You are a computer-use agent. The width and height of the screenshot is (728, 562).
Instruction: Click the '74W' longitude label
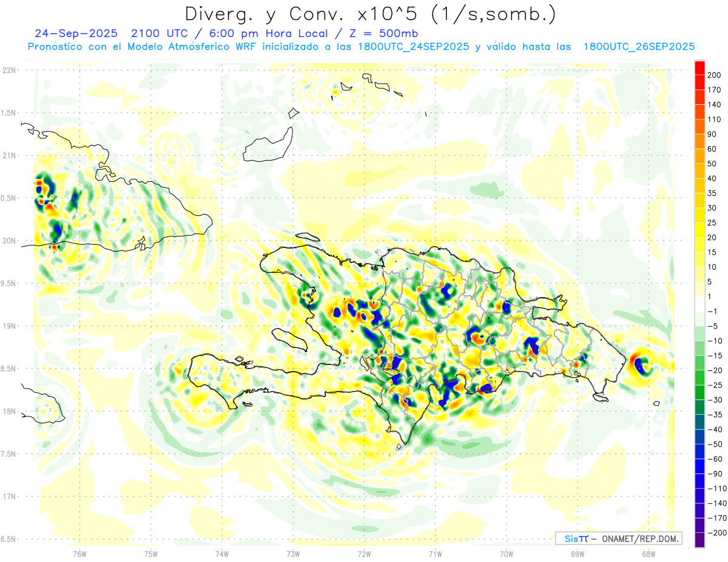tap(221, 554)
